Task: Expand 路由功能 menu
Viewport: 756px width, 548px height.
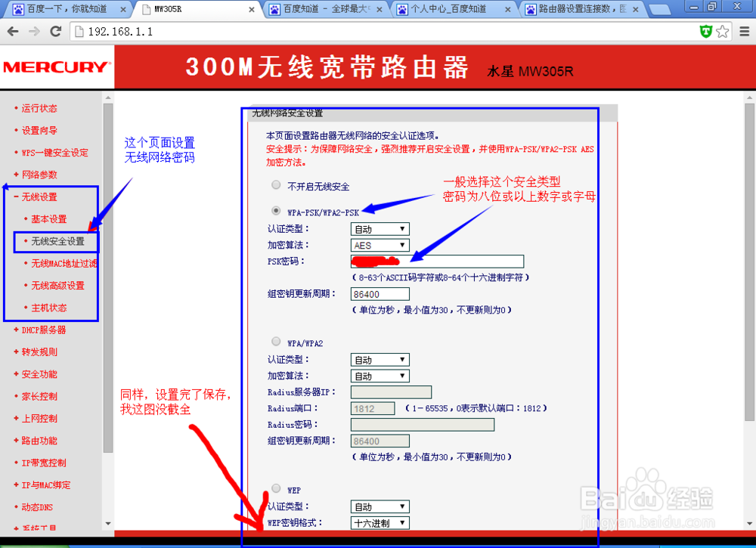Action: (x=39, y=441)
